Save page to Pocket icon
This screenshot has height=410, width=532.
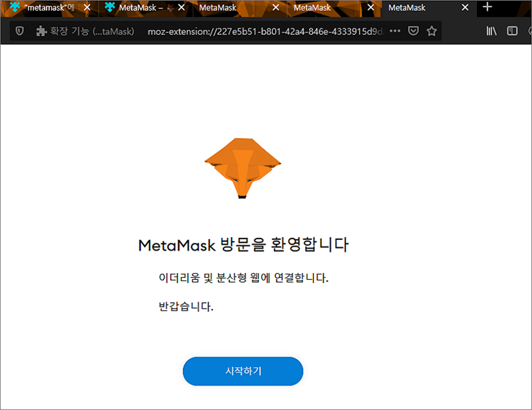pyautogui.click(x=413, y=31)
